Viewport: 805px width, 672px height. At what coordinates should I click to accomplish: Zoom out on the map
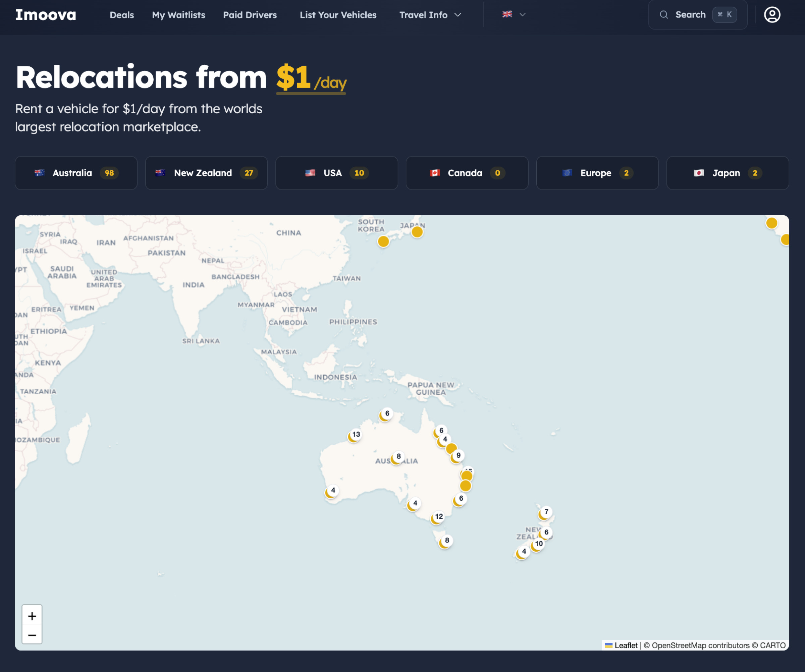32,634
